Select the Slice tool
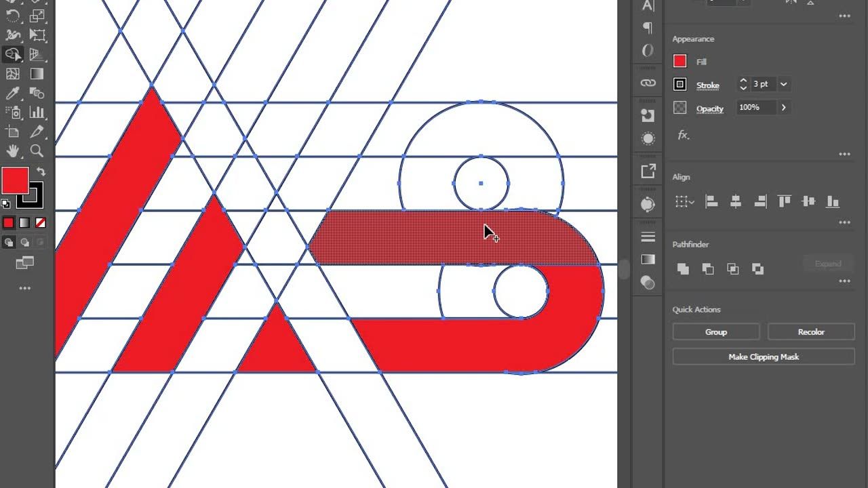The height and width of the screenshot is (488, 868). [37, 131]
